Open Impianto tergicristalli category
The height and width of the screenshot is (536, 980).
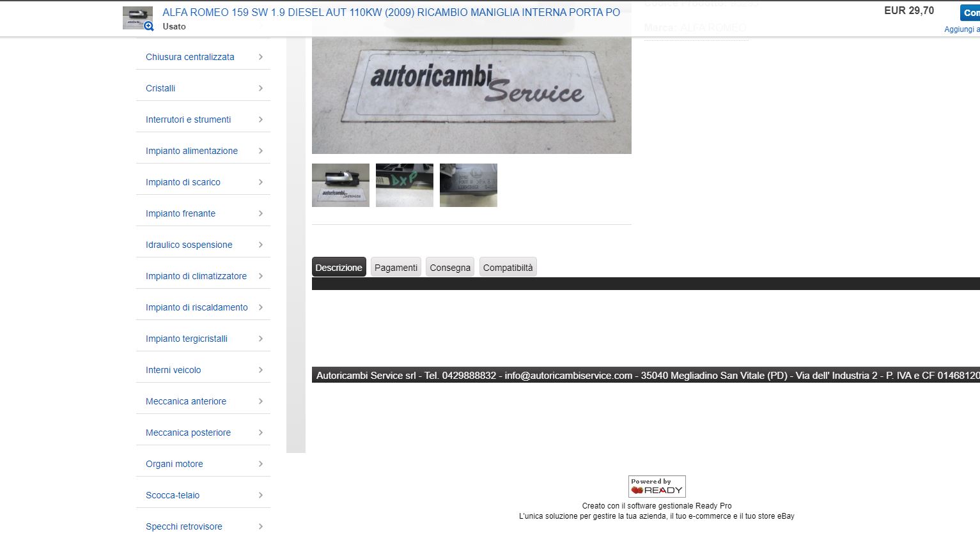(187, 339)
